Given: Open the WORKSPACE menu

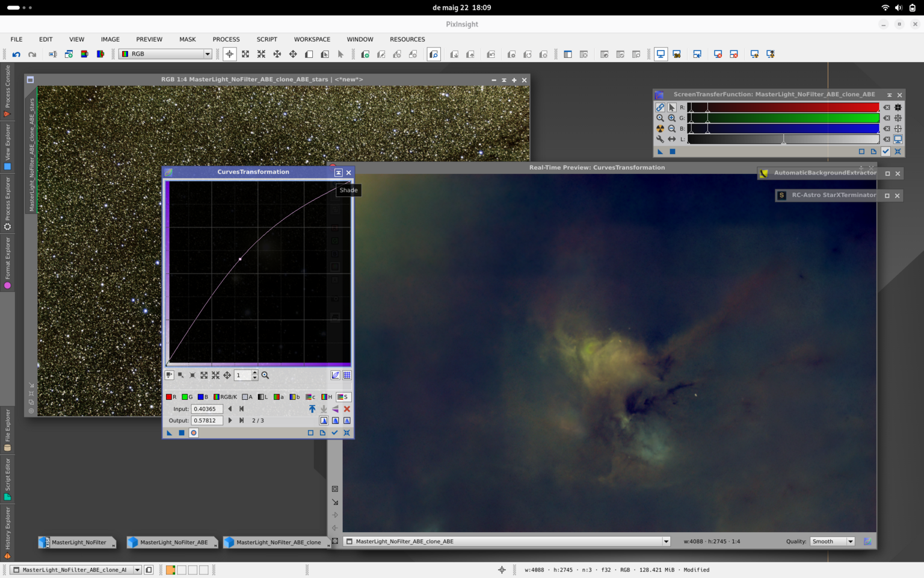Looking at the screenshot, I should point(312,39).
